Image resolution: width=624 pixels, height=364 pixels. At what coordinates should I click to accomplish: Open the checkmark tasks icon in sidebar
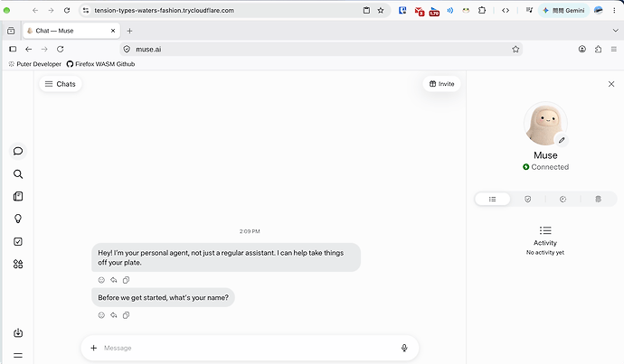tap(18, 241)
